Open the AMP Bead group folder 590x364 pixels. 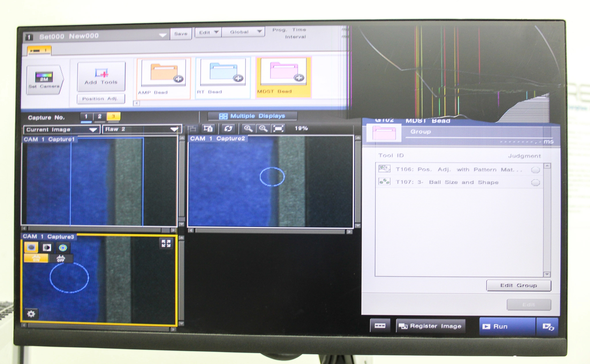click(x=164, y=78)
